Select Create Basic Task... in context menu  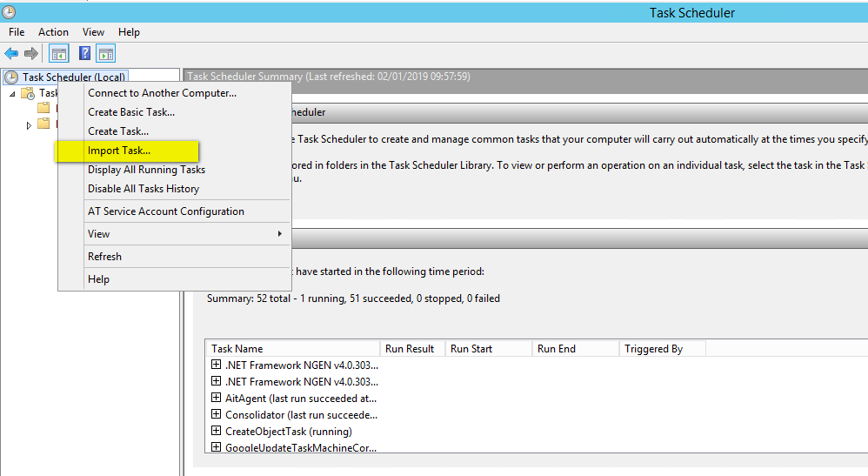click(x=131, y=112)
